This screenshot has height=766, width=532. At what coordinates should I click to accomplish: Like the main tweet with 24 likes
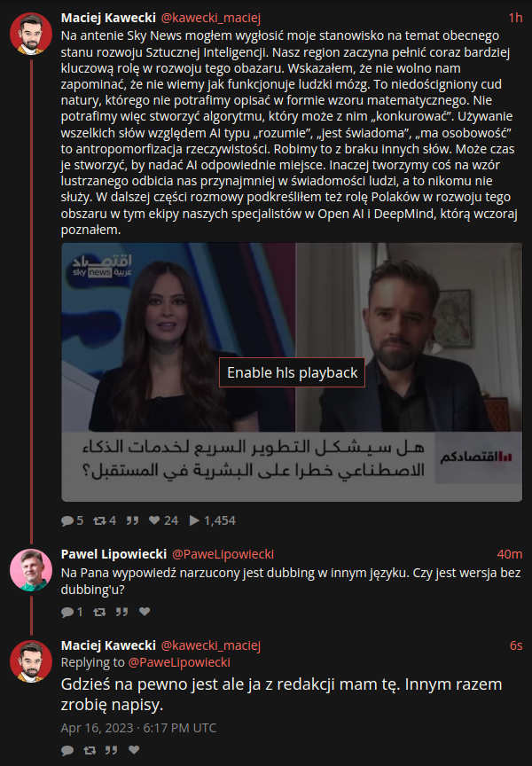coord(154,520)
